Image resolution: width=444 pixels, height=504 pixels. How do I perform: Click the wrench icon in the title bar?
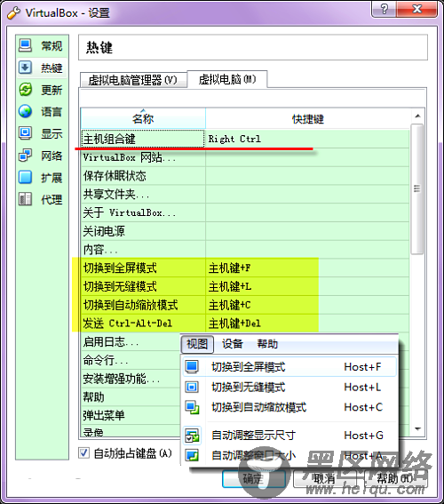[13, 12]
